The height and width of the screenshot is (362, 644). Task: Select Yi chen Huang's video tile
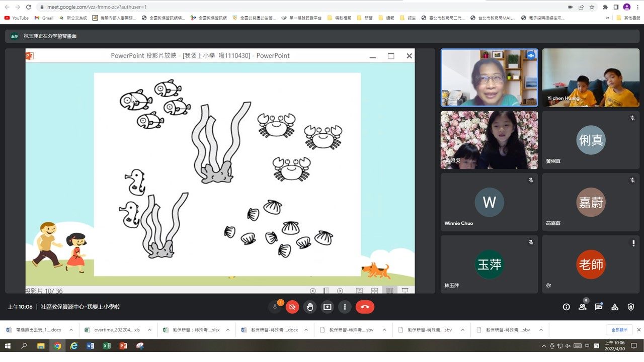[x=591, y=77]
